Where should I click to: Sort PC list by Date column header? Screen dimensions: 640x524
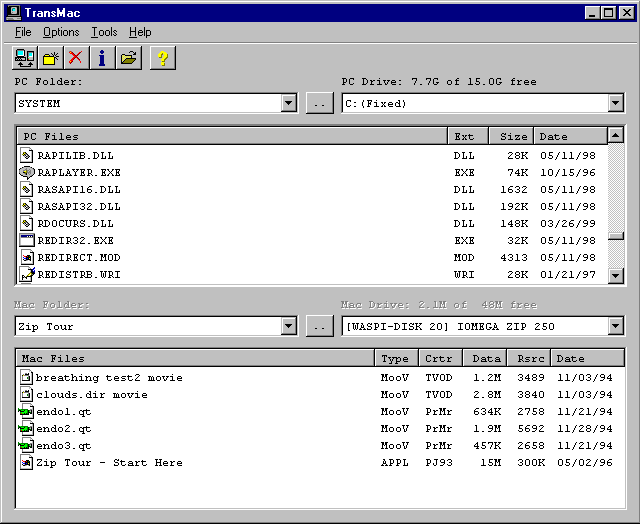point(571,136)
